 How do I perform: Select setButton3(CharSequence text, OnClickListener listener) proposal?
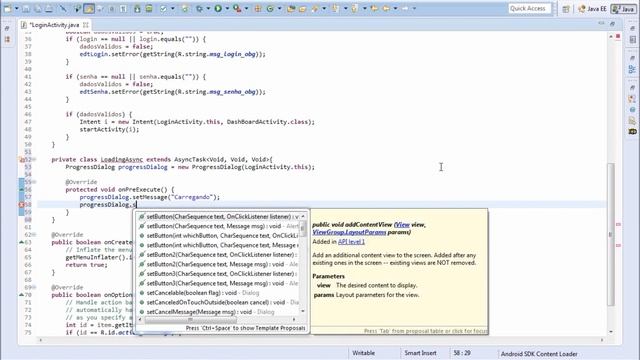pos(219,273)
